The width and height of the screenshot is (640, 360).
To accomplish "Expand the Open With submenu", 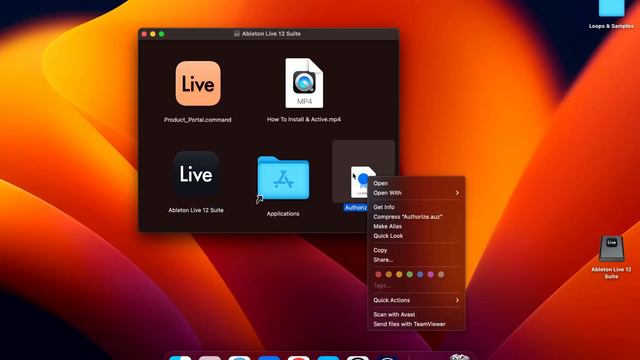I will click(416, 193).
